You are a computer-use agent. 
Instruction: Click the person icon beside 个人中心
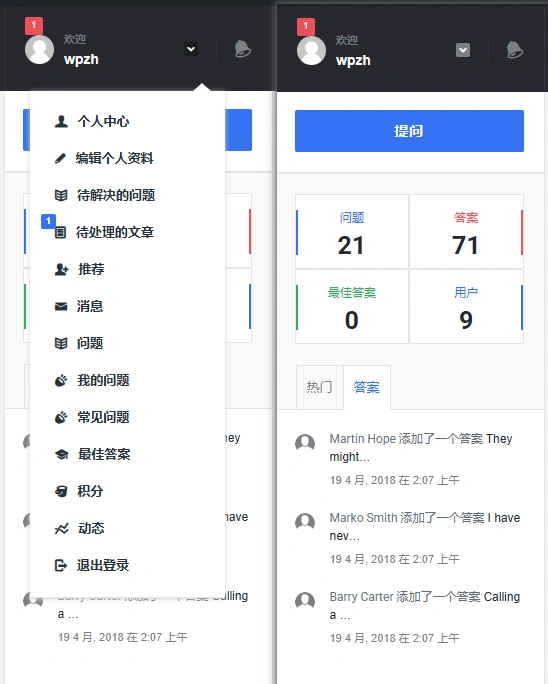[61, 121]
